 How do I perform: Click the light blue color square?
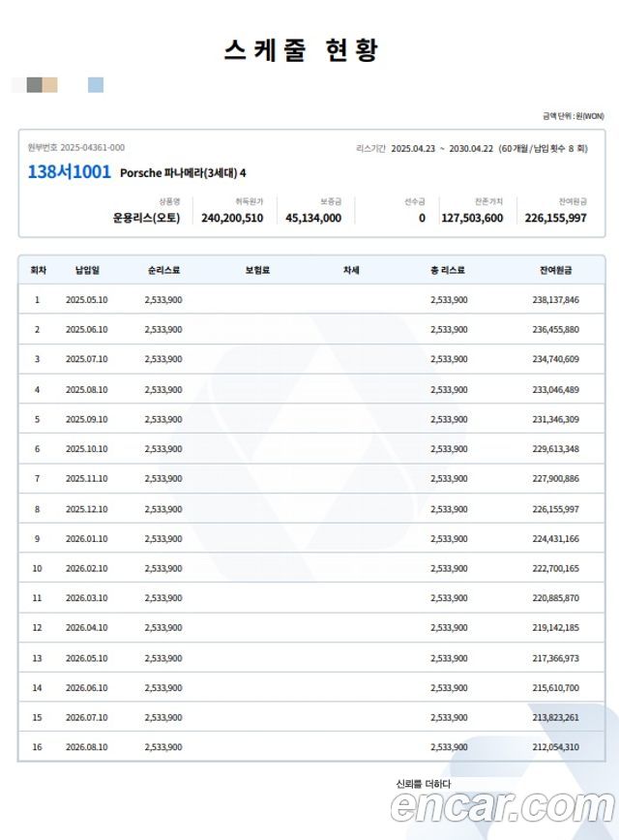point(95,85)
